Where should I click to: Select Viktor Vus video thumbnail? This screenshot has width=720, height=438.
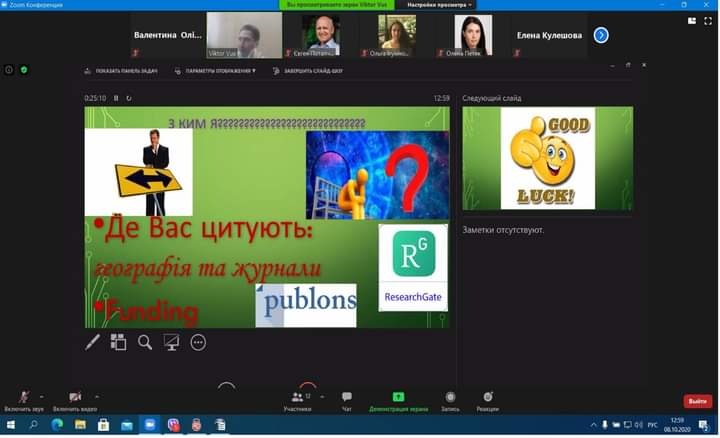pos(244,35)
